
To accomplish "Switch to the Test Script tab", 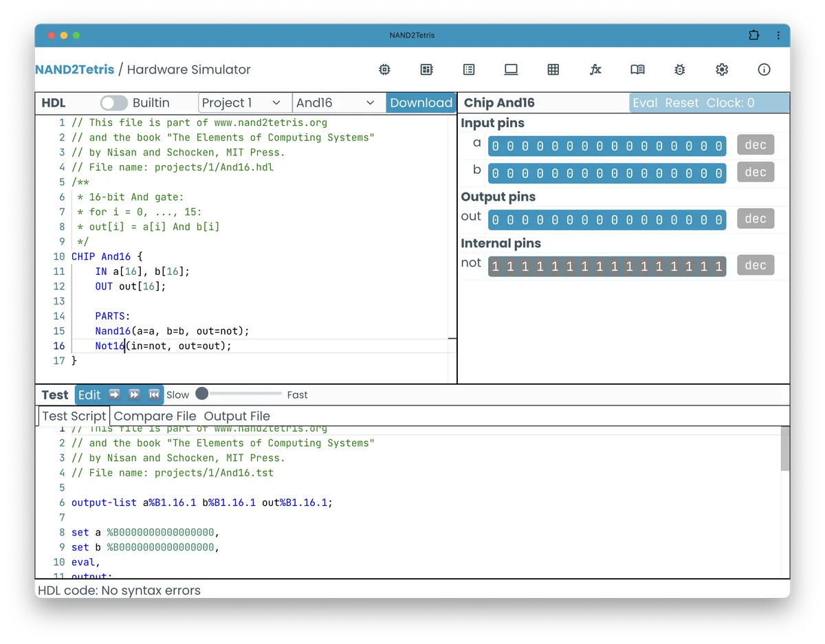I will tap(74, 416).
